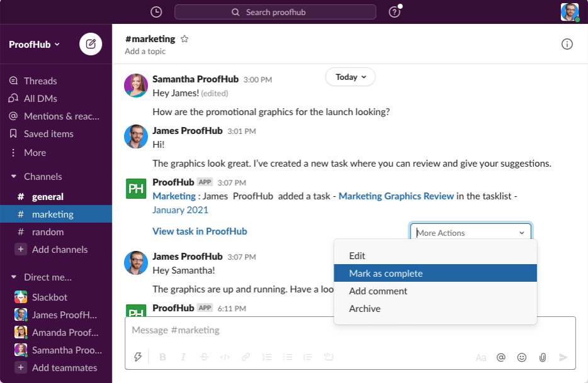Open the user profile avatar in top bar

(570, 12)
